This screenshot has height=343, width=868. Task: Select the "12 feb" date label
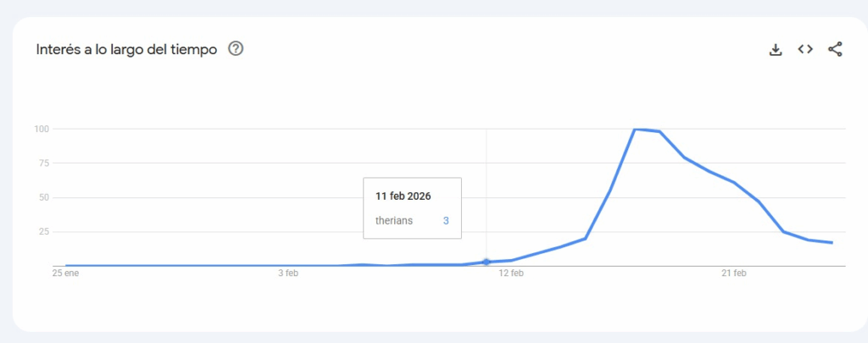pos(511,274)
